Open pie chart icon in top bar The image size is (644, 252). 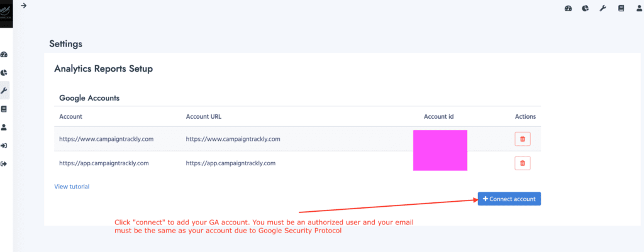coord(586,8)
